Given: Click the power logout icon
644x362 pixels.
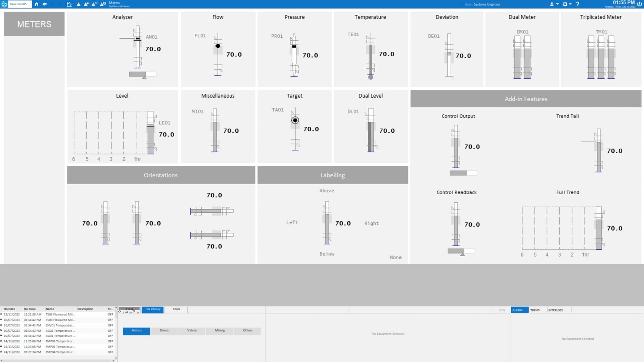Looking at the screenshot, I should click(639, 4).
